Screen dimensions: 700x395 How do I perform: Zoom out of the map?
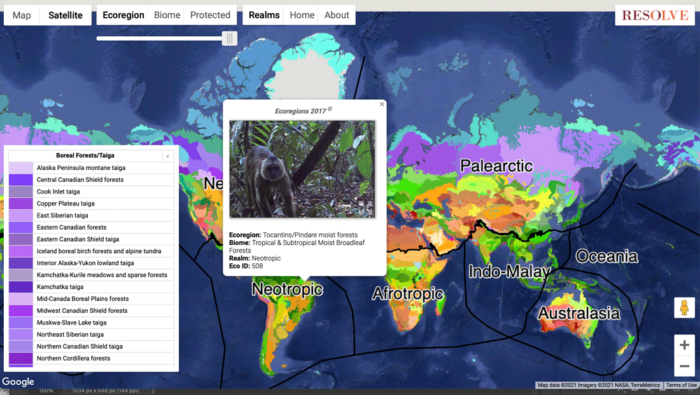pos(684,366)
